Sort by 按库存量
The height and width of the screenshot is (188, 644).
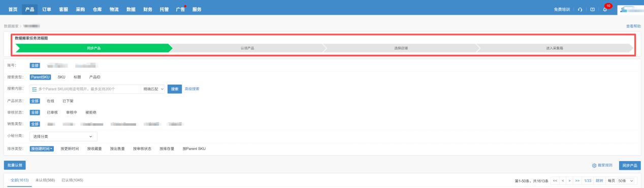click(x=167, y=148)
